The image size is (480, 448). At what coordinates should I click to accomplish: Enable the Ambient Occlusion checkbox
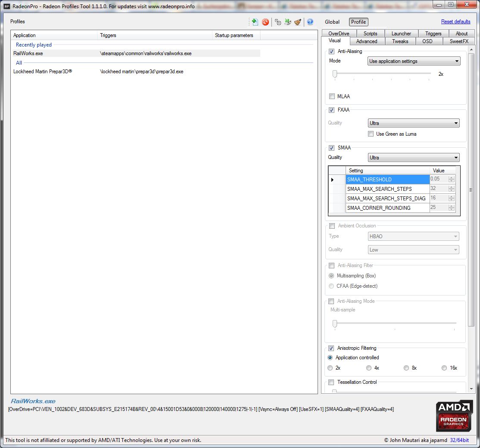332,226
